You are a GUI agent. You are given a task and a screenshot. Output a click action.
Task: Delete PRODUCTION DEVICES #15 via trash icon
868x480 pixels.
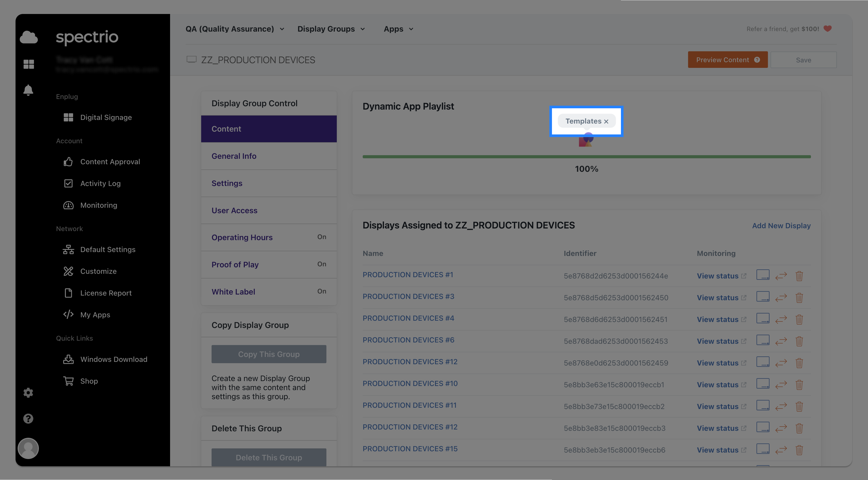(x=799, y=450)
